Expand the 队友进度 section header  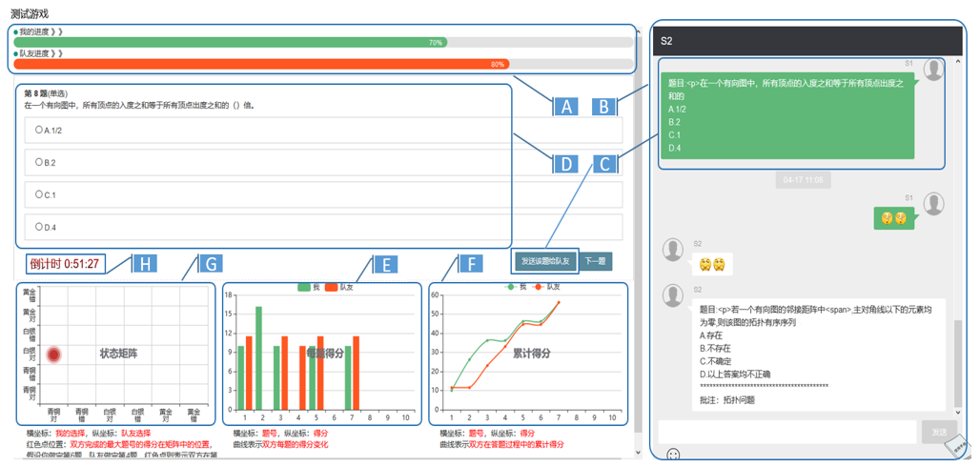click(39, 53)
